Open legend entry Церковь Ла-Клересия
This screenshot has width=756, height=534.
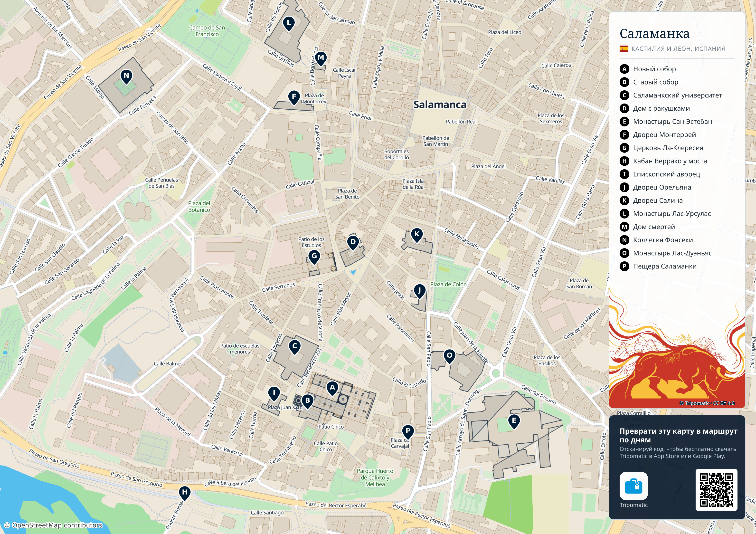click(668, 148)
